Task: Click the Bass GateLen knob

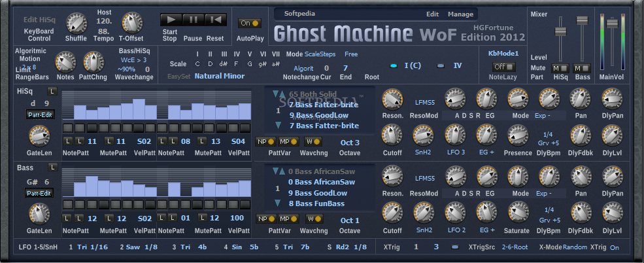Action: click(x=39, y=214)
